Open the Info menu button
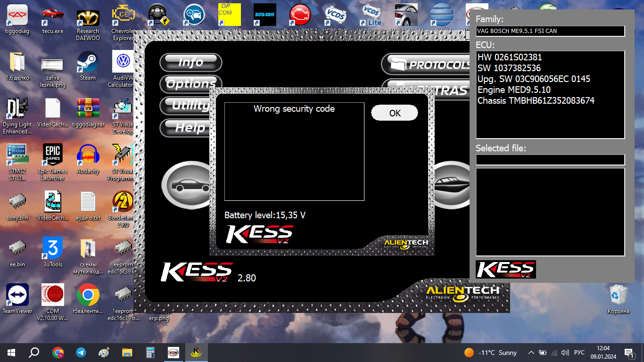This screenshot has height=362, width=644. click(190, 62)
